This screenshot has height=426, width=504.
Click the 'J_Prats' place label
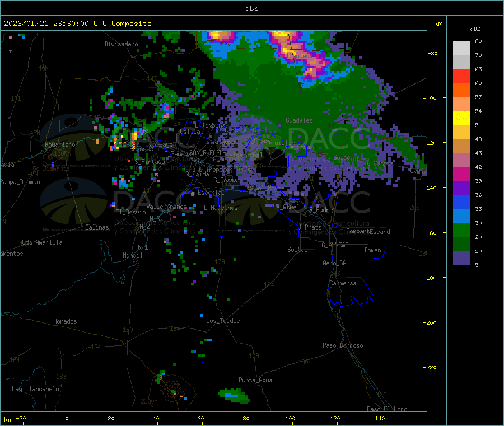pyautogui.click(x=310, y=227)
